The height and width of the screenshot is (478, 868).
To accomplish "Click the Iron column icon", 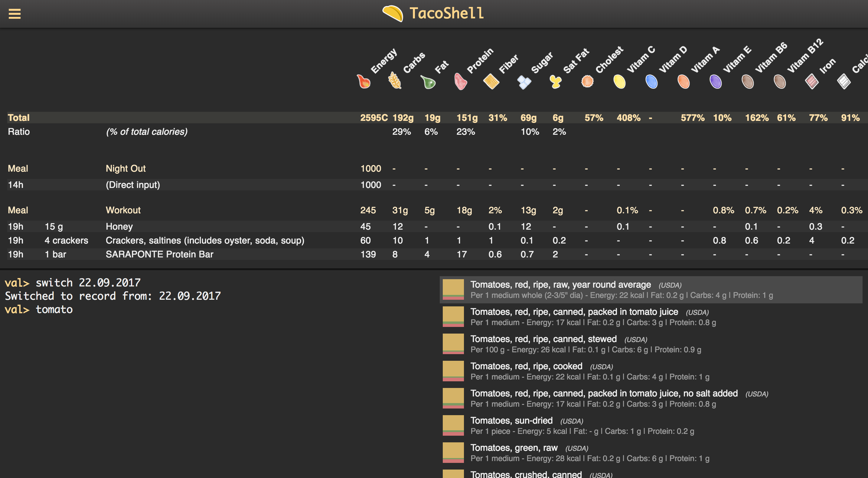I will pos(812,82).
